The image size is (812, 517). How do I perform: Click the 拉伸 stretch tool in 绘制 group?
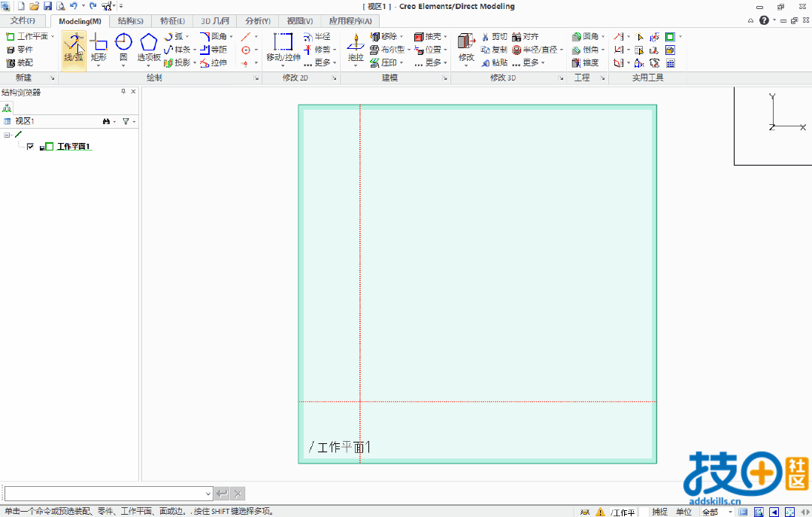[214, 62]
